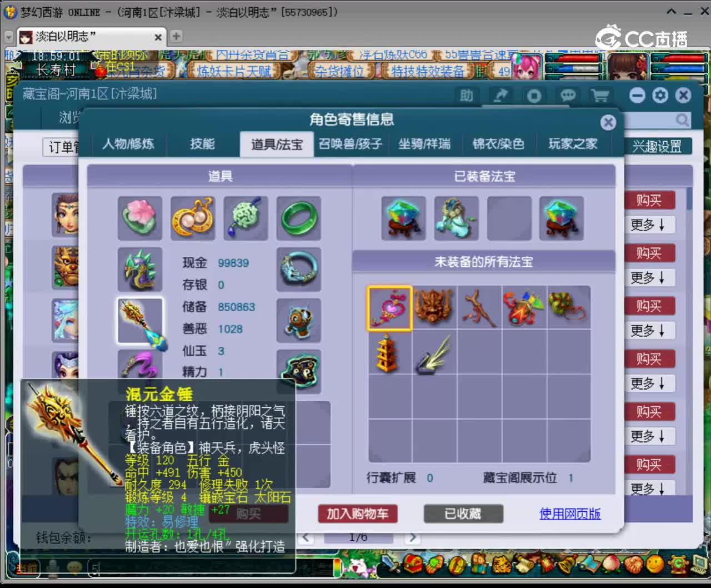Click the 储备 value 850863
711x588 pixels.
237,307
